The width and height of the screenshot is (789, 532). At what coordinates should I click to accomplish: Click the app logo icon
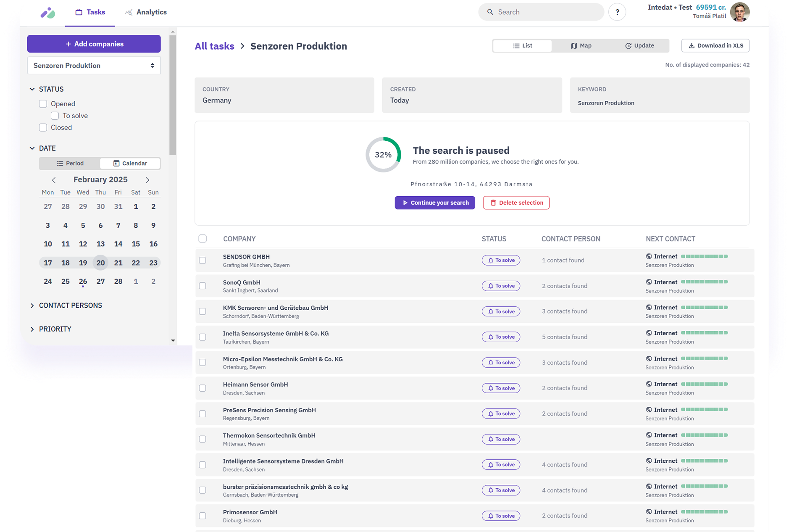(x=47, y=13)
